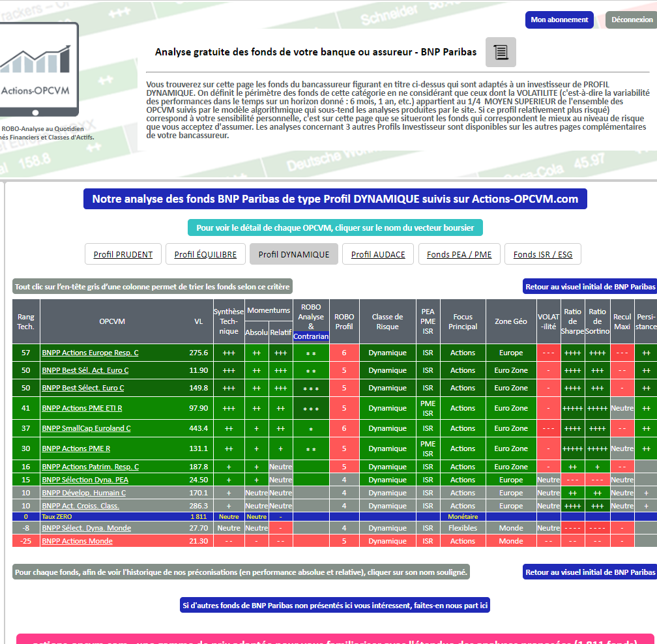Screen dimensions: 657x644
Task: Click VL value 1 811 in Taux ZERO row
Action: [x=199, y=517]
